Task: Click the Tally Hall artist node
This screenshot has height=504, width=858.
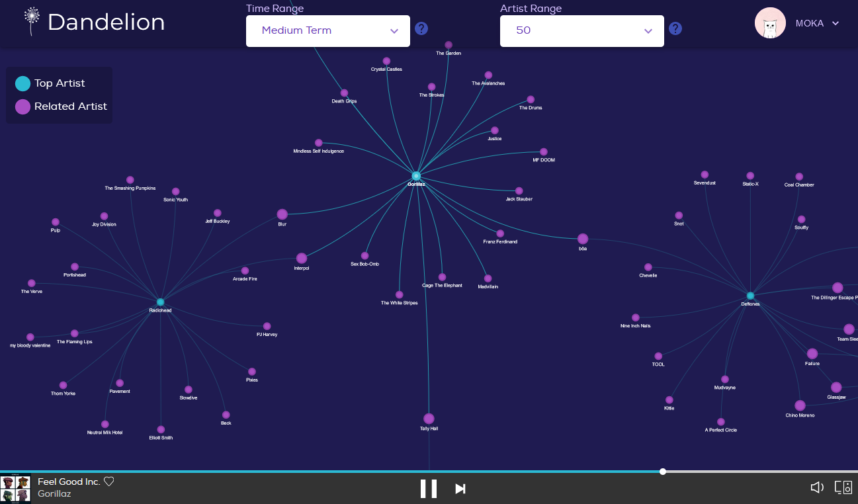Action: pos(429,419)
